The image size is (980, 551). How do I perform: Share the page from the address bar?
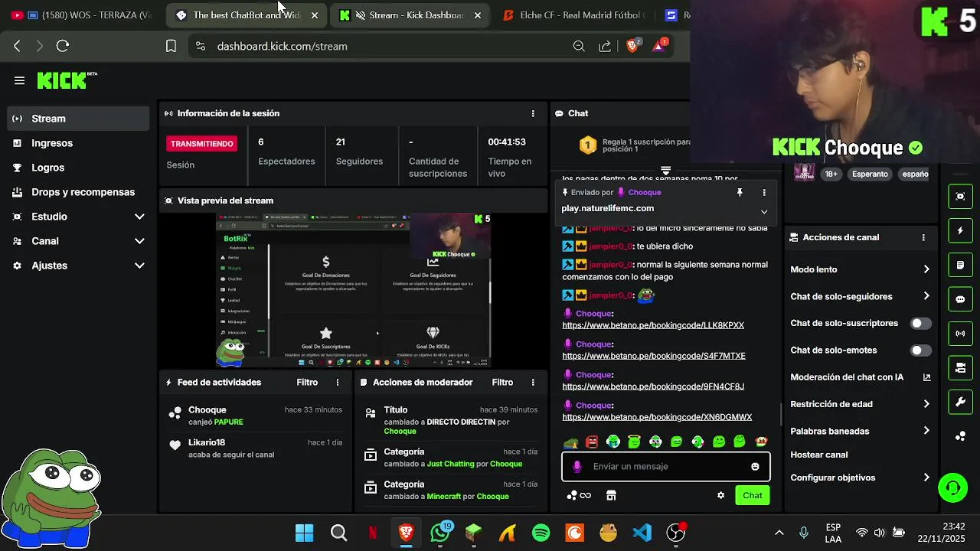tap(605, 46)
